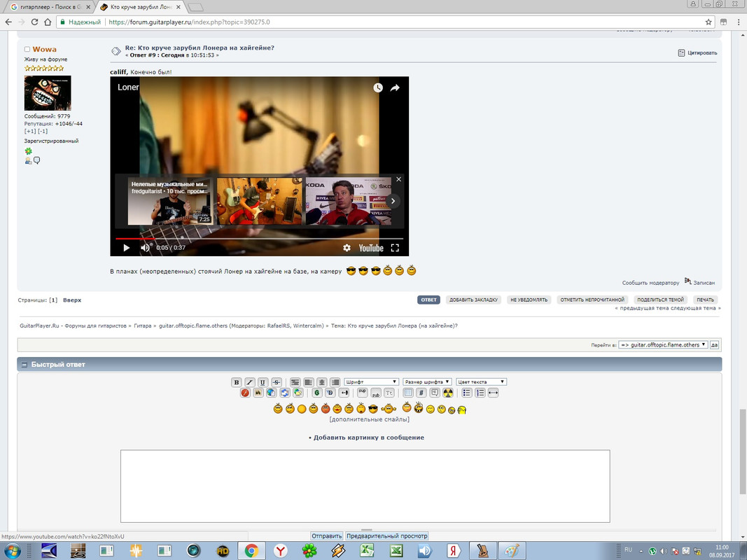Insert numbered list
747x560 pixels.
click(x=480, y=393)
